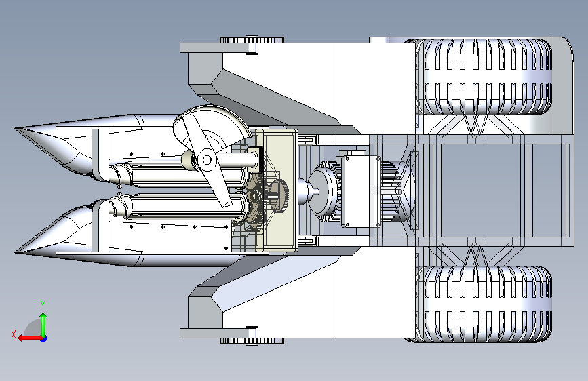Click the green Y axis arrow on triad
588x381 pixels.
point(43,325)
